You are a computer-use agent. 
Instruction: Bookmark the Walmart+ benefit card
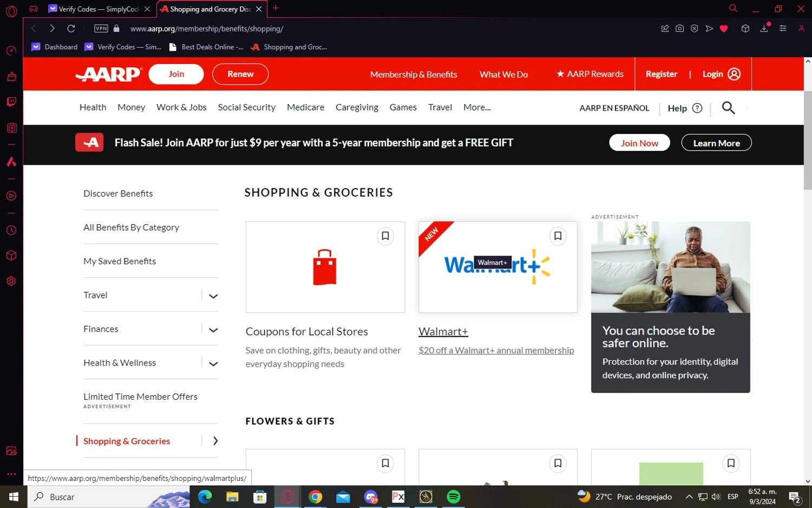(x=558, y=236)
